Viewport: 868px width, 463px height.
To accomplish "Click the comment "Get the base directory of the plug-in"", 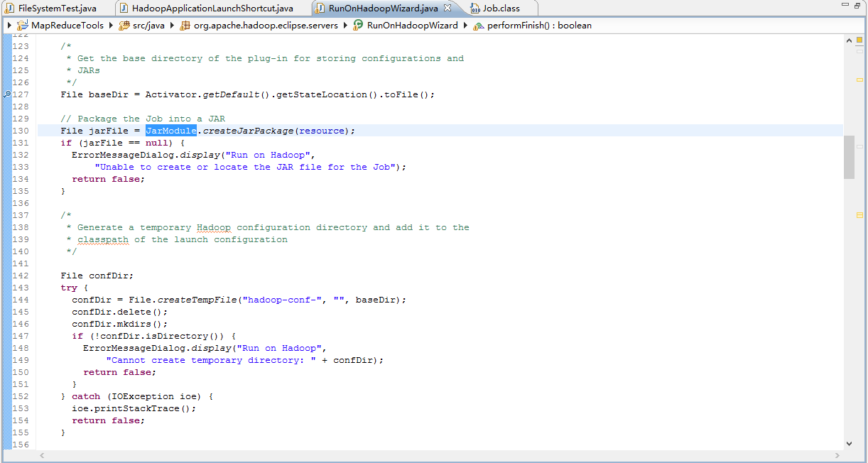I will (x=183, y=58).
